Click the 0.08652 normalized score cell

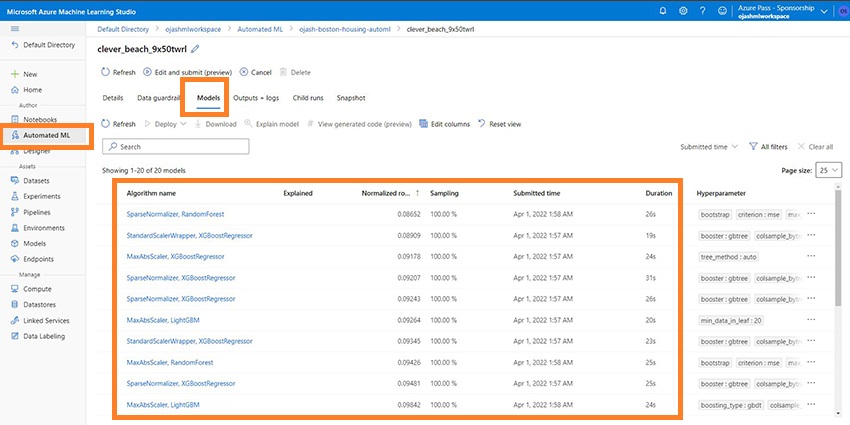tap(408, 214)
